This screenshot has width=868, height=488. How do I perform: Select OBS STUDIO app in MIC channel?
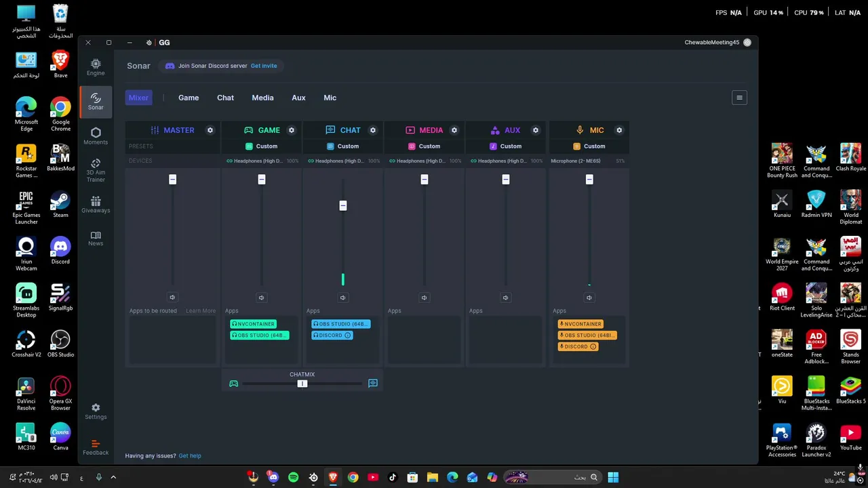coord(587,335)
